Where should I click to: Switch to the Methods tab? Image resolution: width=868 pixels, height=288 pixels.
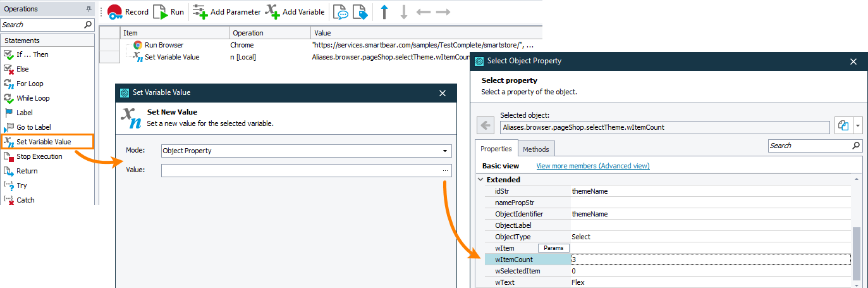pyautogui.click(x=536, y=149)
